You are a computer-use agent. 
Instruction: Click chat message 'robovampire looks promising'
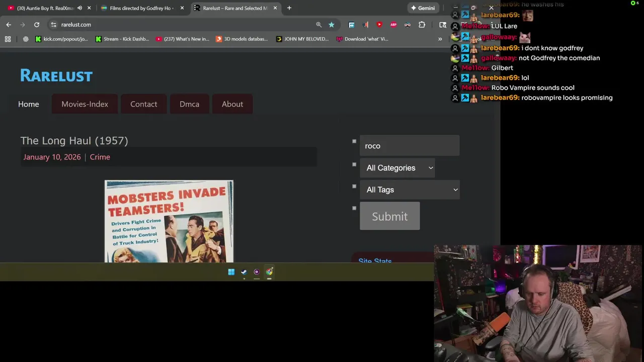coord(567,98)
